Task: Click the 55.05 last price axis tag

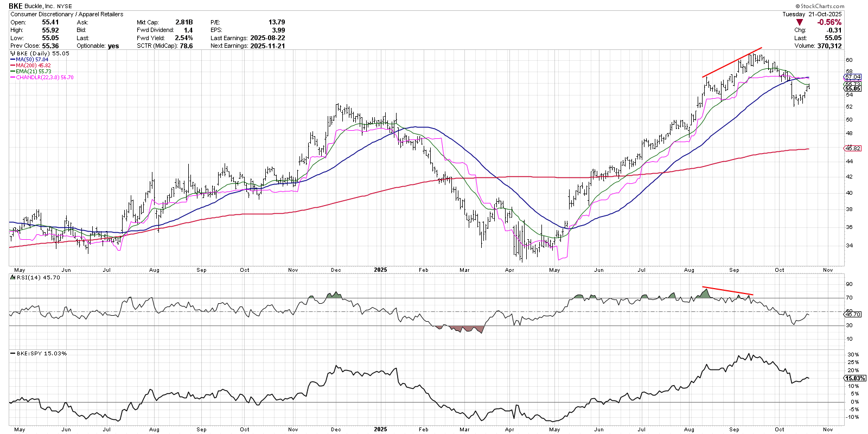Action: click(x=853, y=88)
